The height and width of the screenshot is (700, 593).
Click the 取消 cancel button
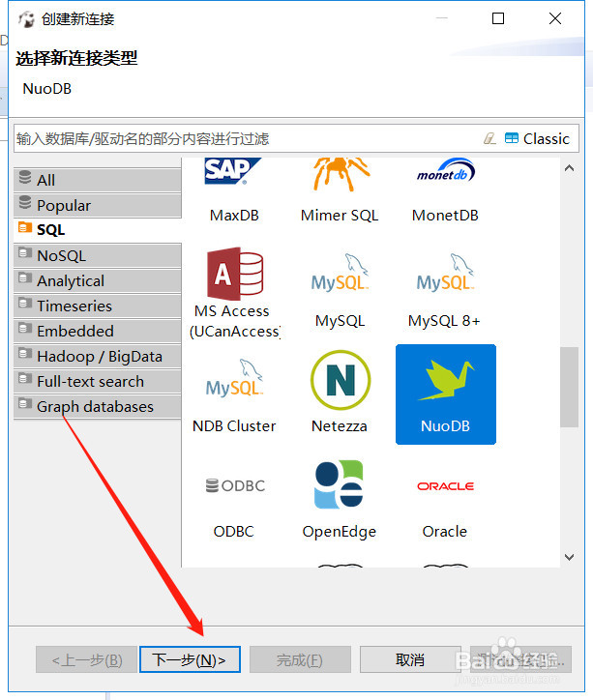click(x=410, y=659)
